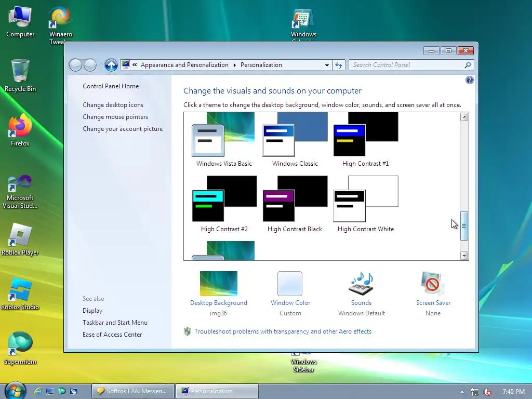Select the Roblox Studio desktop shortcut
Image resolution: width=532 pixels, height=399 pixels.
coord(20,294)
